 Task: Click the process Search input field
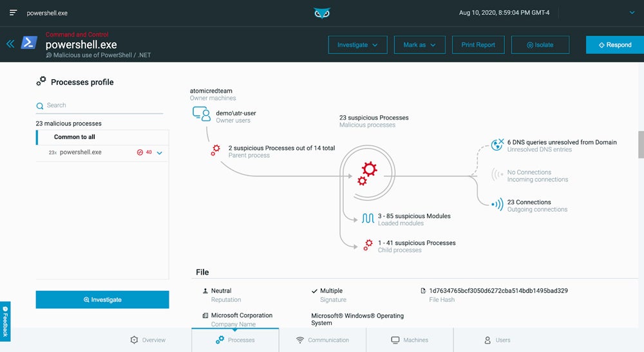(x=103, y=106)
